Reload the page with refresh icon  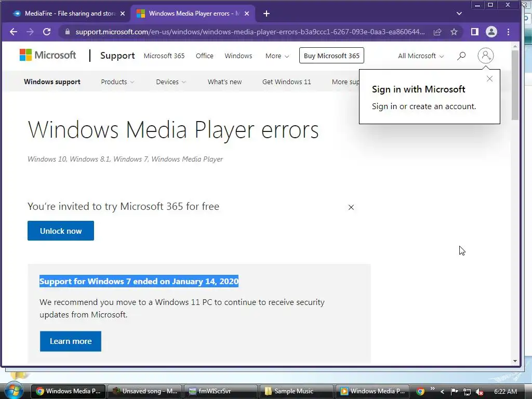point(47,32)
